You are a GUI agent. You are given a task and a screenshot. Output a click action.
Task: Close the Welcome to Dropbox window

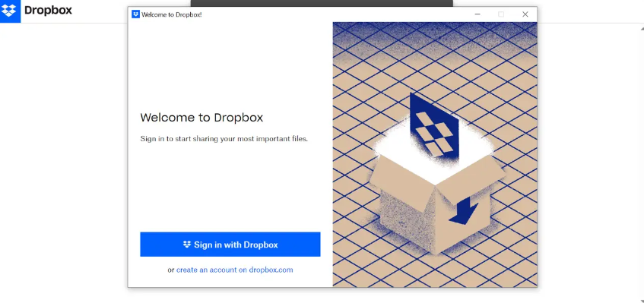[x=525, y=14]
